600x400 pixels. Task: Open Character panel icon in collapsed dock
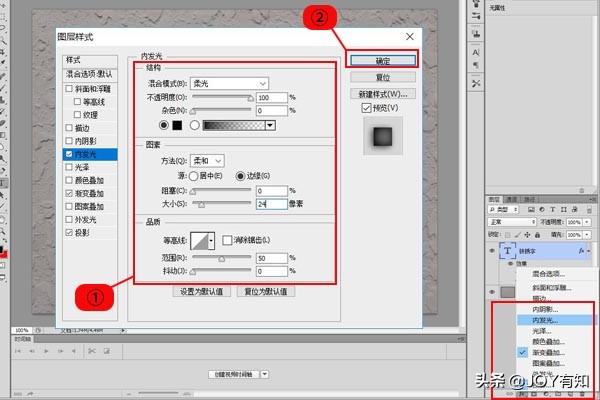(476, 52)
